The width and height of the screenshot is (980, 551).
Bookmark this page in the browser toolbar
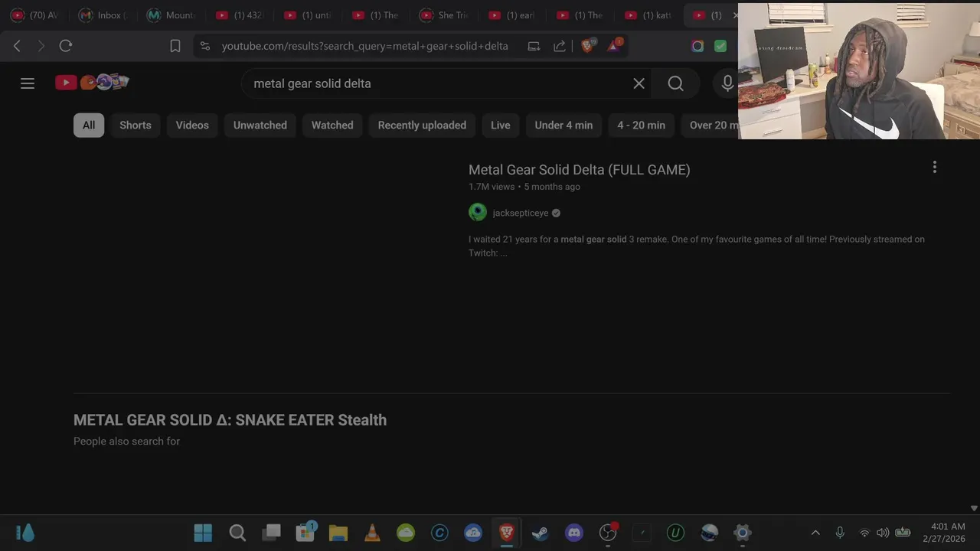coord(175,46)
